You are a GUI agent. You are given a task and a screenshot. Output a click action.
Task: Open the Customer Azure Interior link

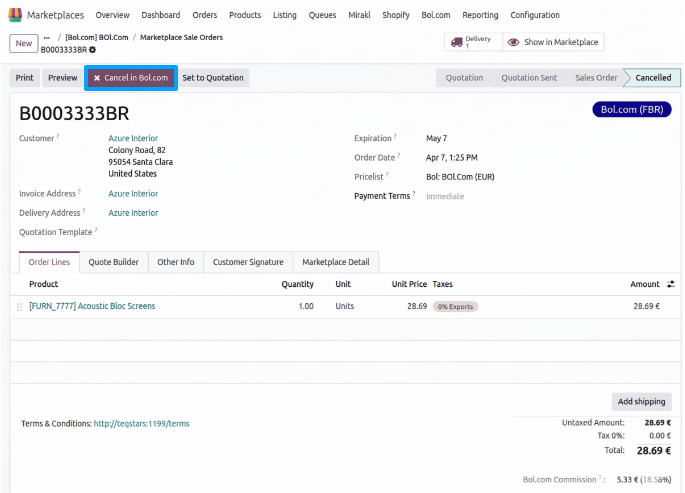click(x=133, y=138)
